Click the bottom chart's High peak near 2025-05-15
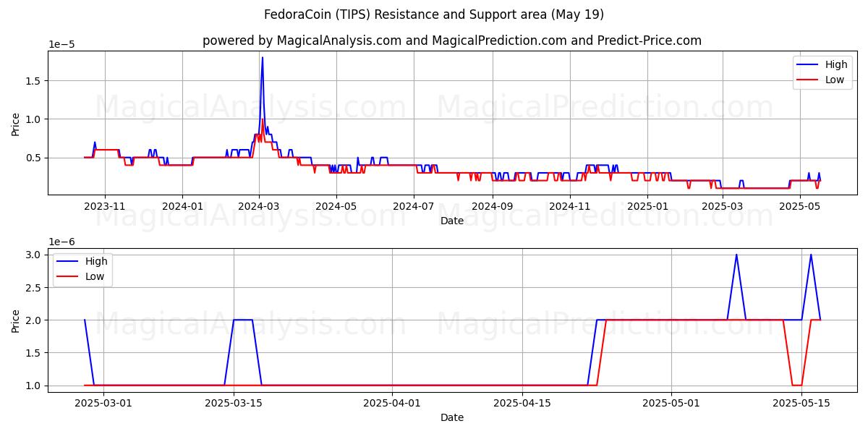 [x=811, y=255]
